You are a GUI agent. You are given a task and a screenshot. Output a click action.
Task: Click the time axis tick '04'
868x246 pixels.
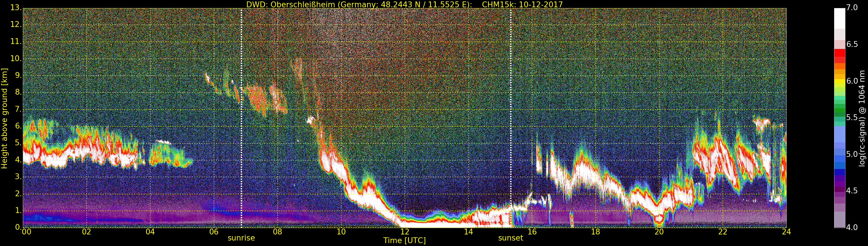(150, 232)
